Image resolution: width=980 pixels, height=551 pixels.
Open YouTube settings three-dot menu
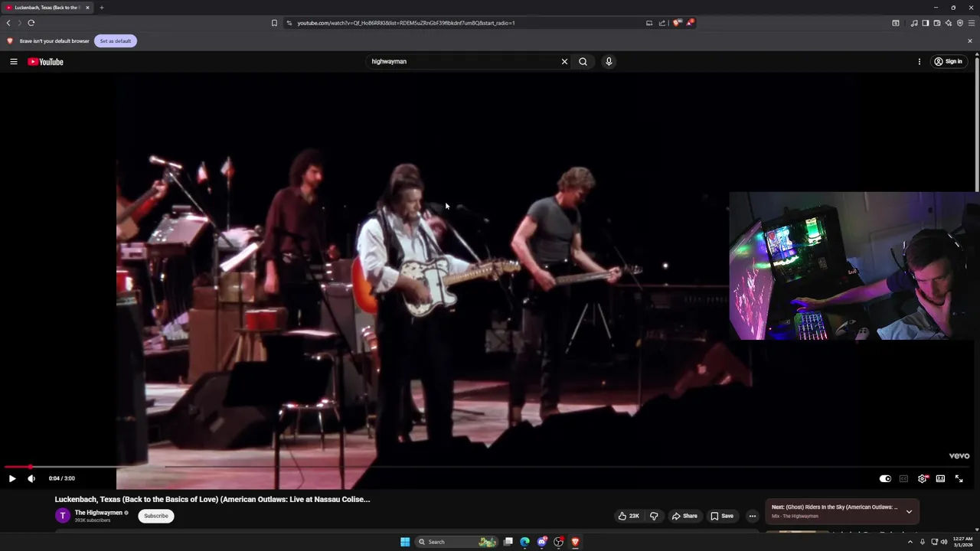pyautogui.click(x=920, y=62)
